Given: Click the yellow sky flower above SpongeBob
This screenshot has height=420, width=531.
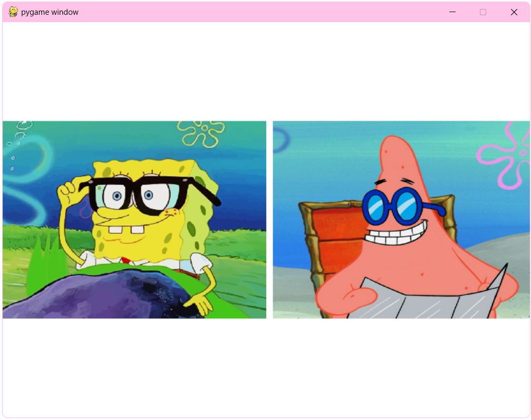Looking at the screenshot, I should (x=200, y=132).
